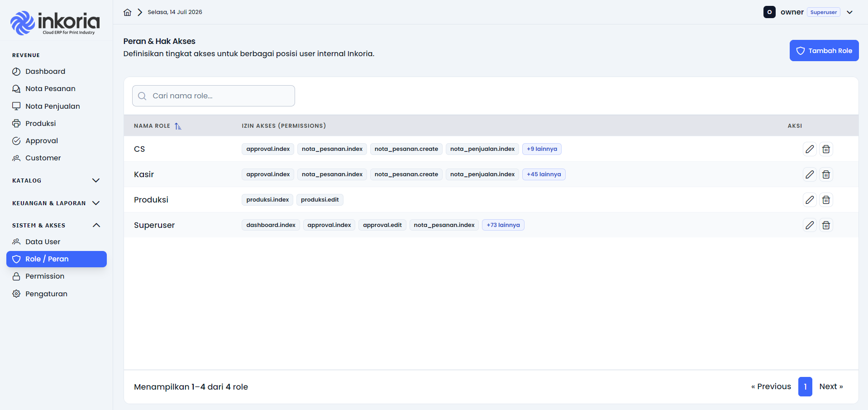Toggle sort on Nama Role column icon
Image resolution: width=868 pixels, height=410 pixels.
pos(178,126)
